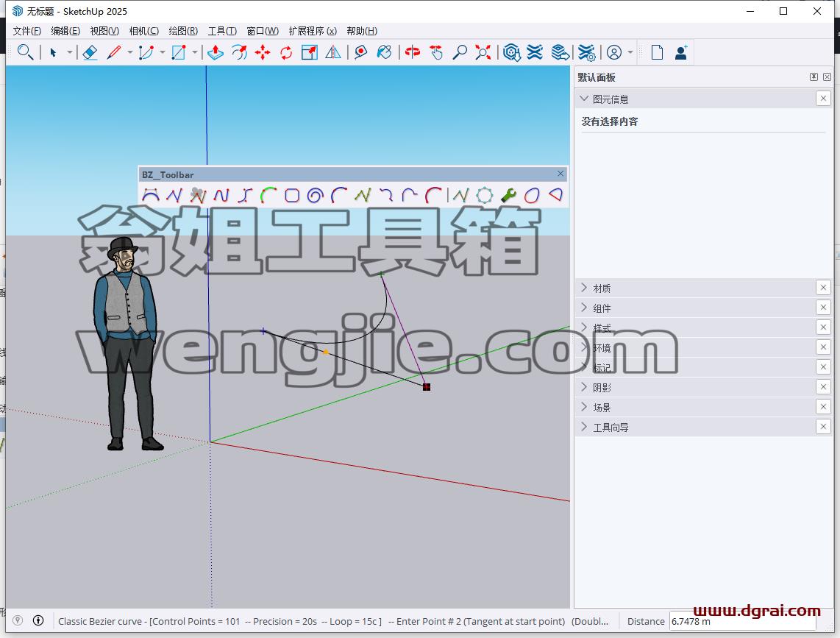
Task: Open the Search tool in the main toolbar
Action: [25, 52]
